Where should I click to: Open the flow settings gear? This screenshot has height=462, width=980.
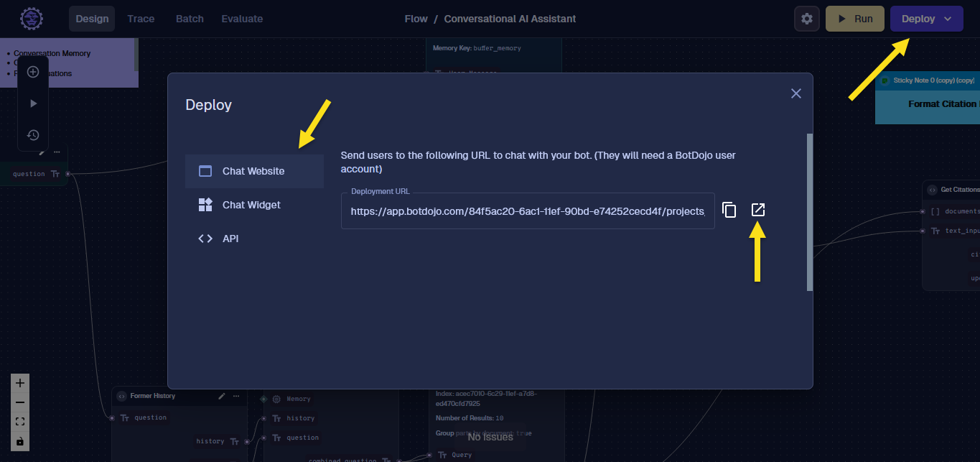[807, 19]
